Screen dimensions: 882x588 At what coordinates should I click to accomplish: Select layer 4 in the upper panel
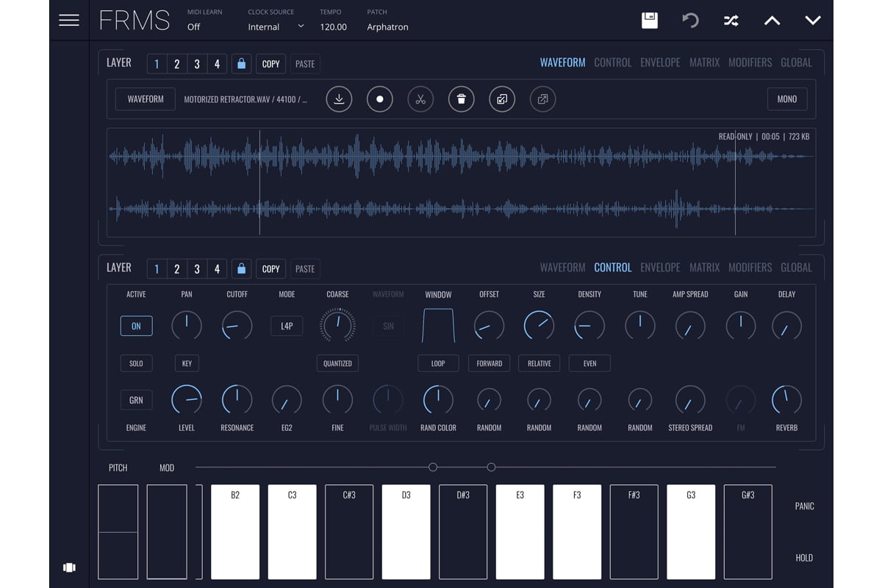pyautogui.click(x=217, y=63)
